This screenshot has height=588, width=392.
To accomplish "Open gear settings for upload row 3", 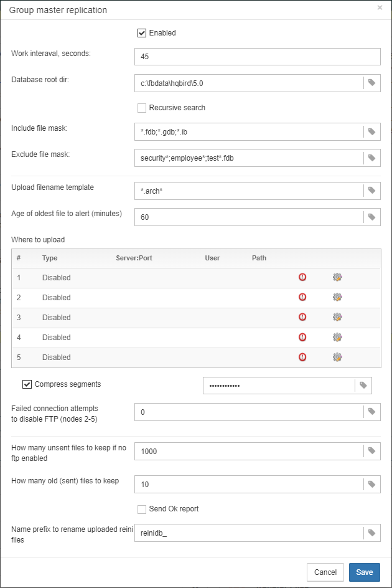I will coord(337,317).
